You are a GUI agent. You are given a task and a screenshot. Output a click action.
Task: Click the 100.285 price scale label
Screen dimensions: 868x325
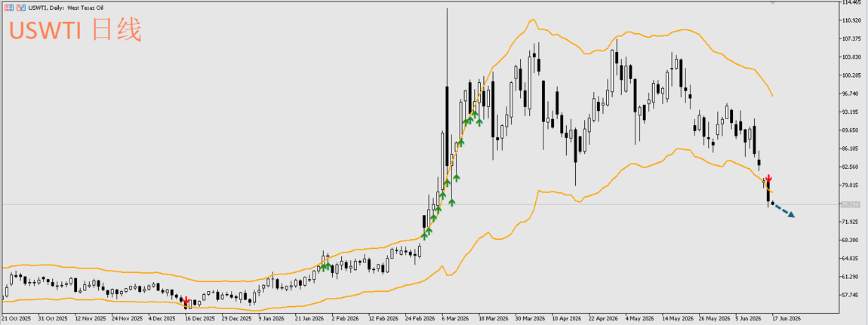click(851, 75)
